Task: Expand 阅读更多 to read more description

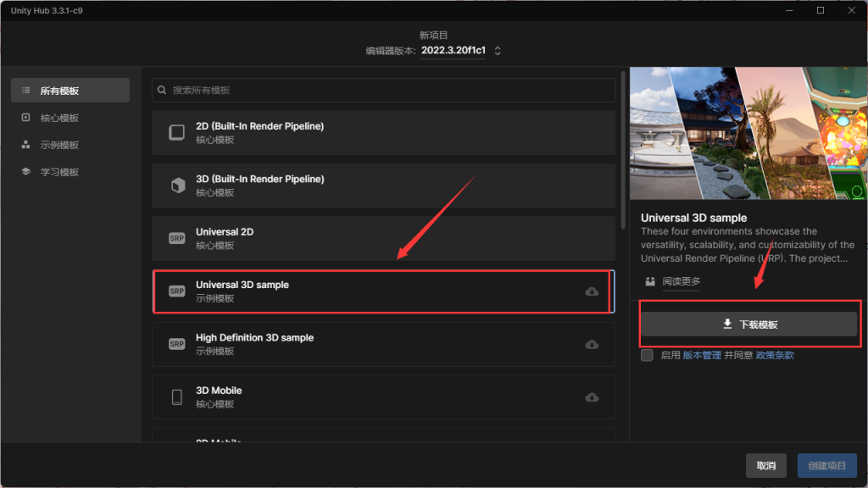Action: click(x=681, y=281)
